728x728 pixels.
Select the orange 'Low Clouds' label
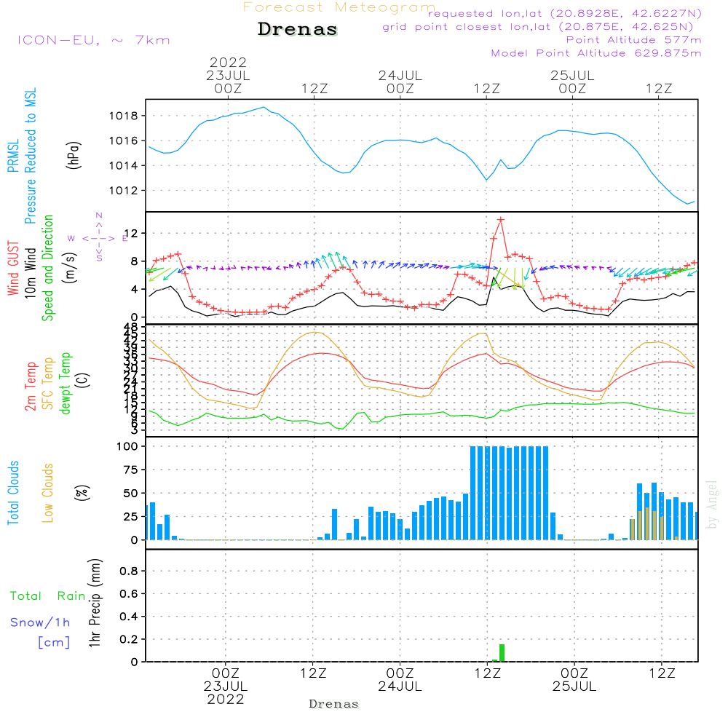pos(47,493)
